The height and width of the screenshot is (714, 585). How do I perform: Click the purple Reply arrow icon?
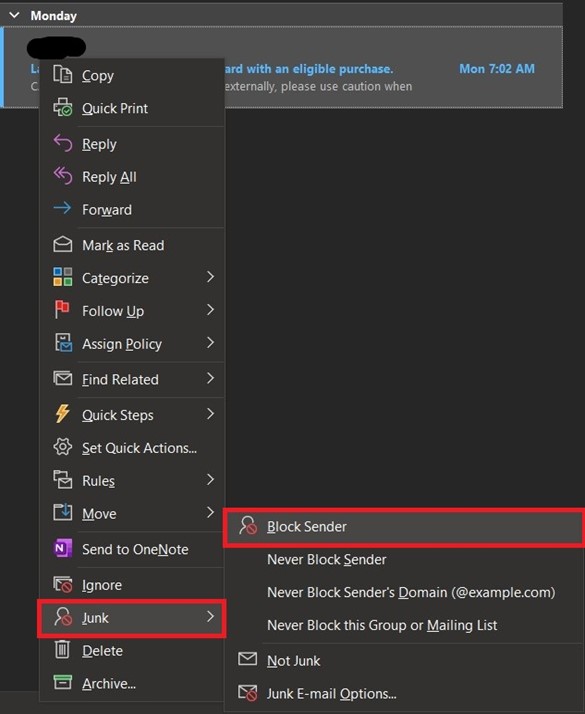62,143
